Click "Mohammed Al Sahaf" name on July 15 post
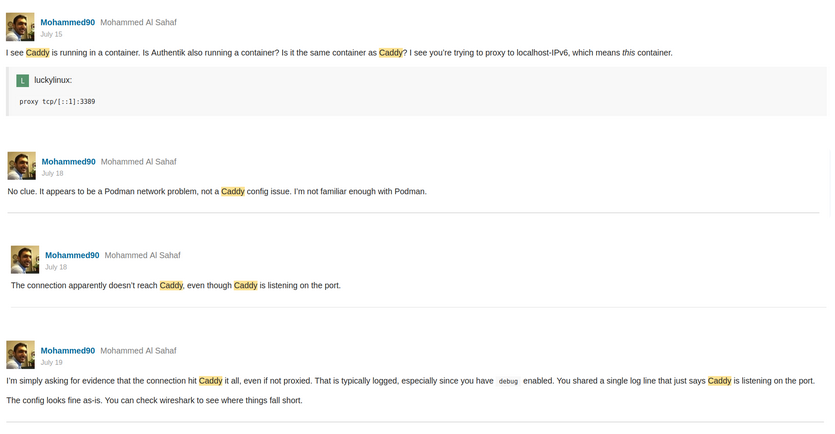 point(138,22)
